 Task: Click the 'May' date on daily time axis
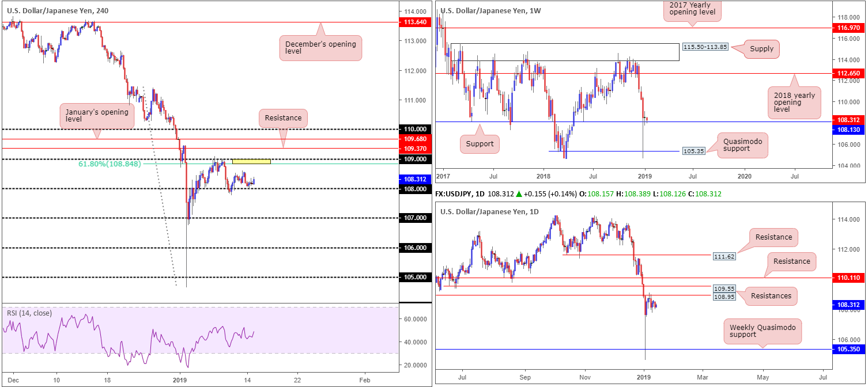763,377
